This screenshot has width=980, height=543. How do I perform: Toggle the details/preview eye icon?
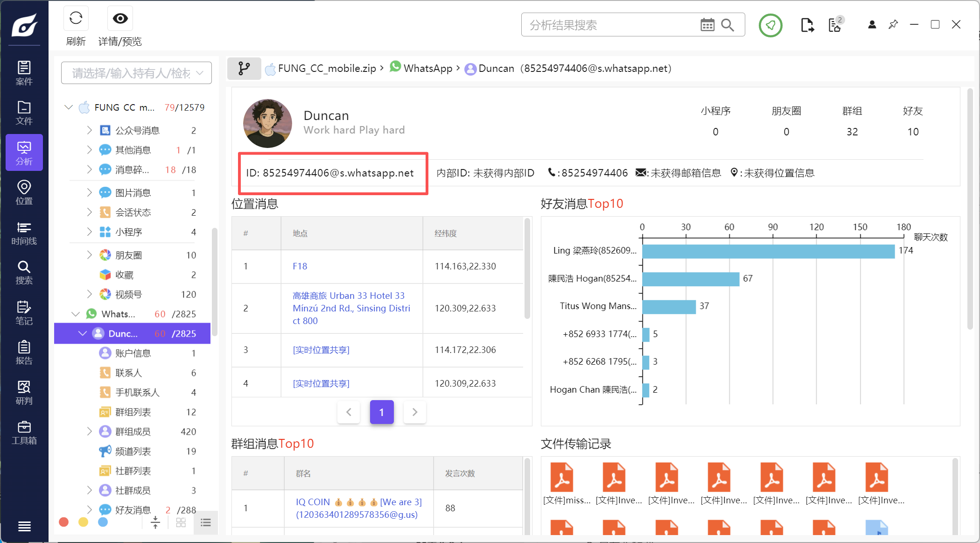[120, 19]
